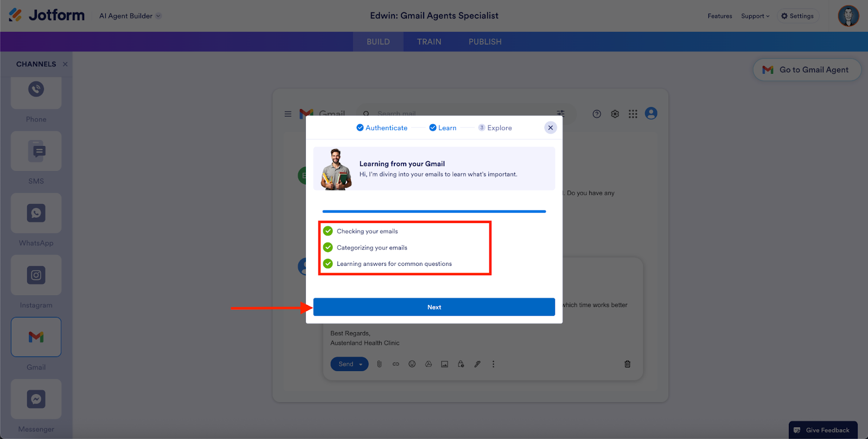Screen dimensions: 868x439
Task: Open Gmail settings gear icon
Action: [x=615, y=114]
